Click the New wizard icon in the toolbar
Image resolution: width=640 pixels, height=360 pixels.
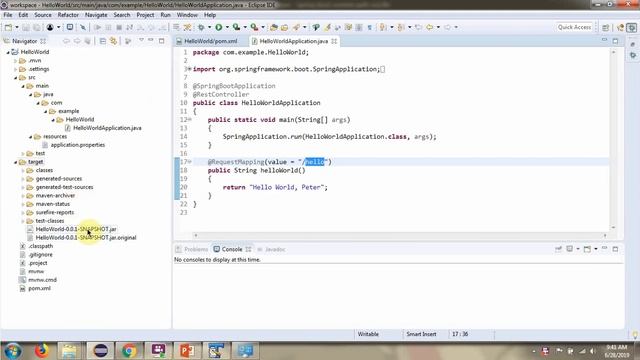coord(8,27)
